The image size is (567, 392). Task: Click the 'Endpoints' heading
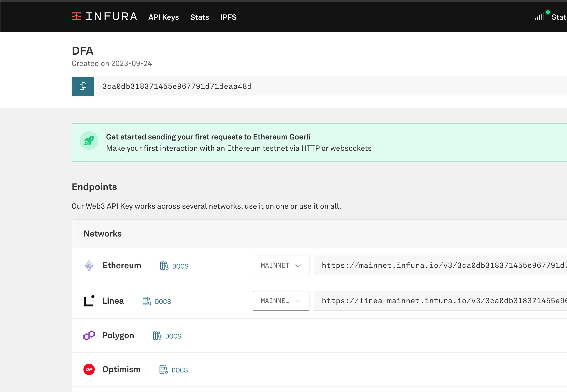(94, 187)
